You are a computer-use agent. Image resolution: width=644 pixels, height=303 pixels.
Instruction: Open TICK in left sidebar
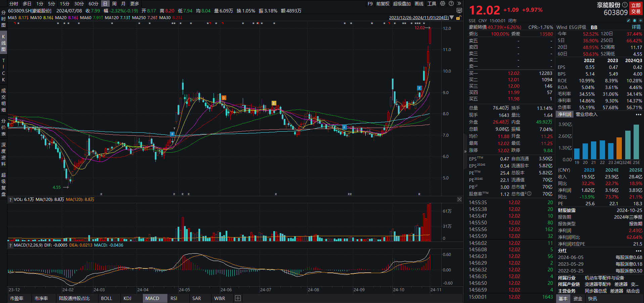3,70
